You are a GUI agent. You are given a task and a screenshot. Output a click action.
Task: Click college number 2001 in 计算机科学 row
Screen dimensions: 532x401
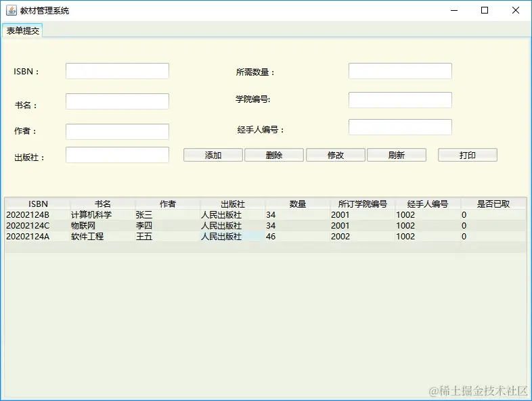(363, 215)
